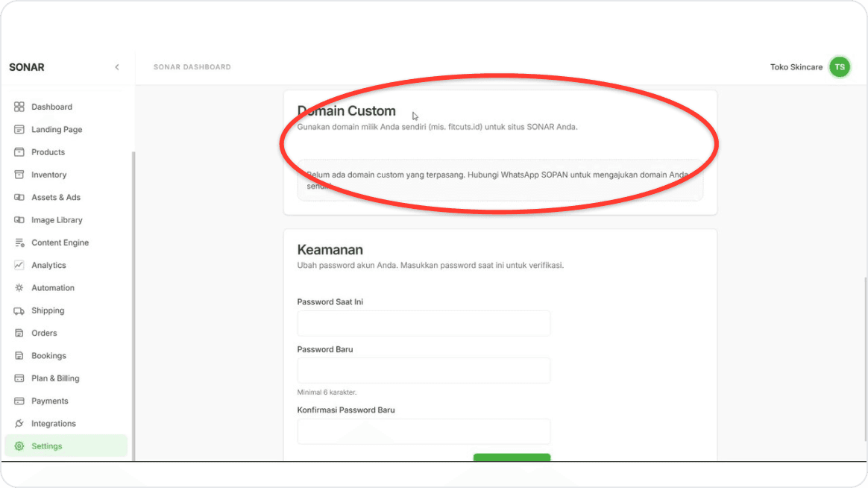The height and width of the screenshot is (488, 868).
Task: Go to Shipping settings
Action: 66,310
